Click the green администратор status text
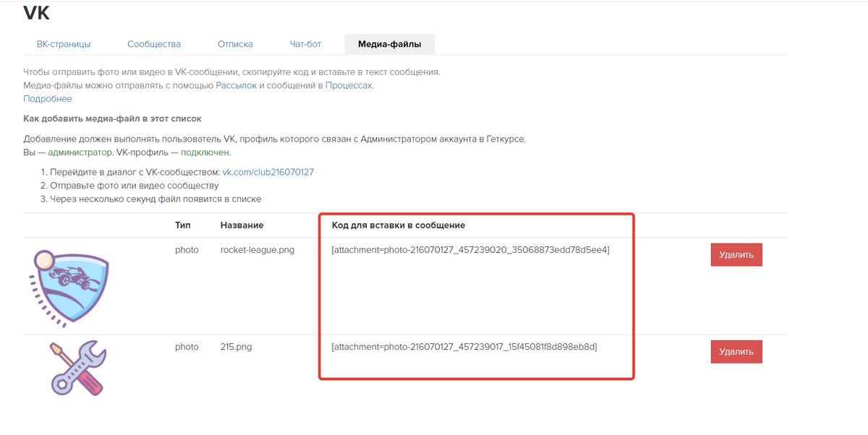 (x=80, y=152)
